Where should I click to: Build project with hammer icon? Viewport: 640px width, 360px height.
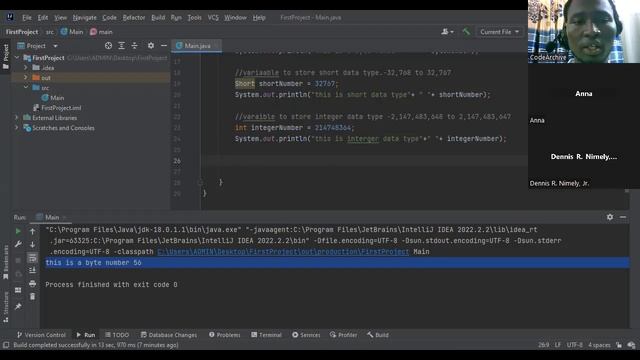(466, 32)
